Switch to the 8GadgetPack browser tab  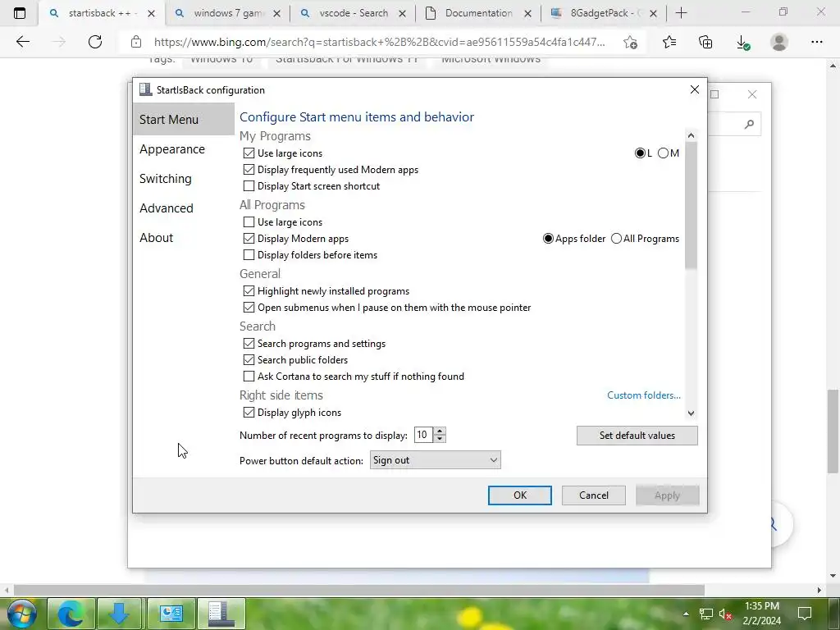(x=604, y=13)
